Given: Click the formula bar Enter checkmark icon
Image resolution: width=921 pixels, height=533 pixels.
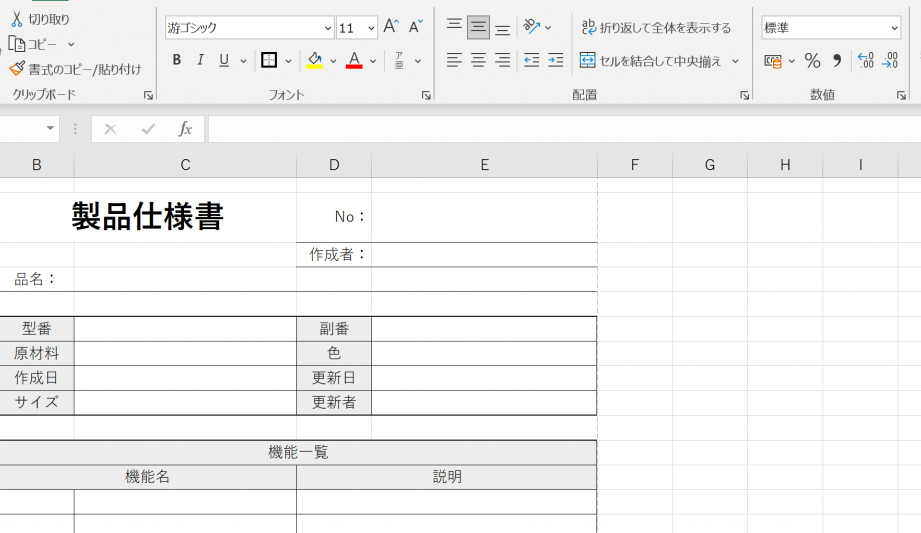Looking at the screenshot, I should pyautogui.click(x=148, y=129).
